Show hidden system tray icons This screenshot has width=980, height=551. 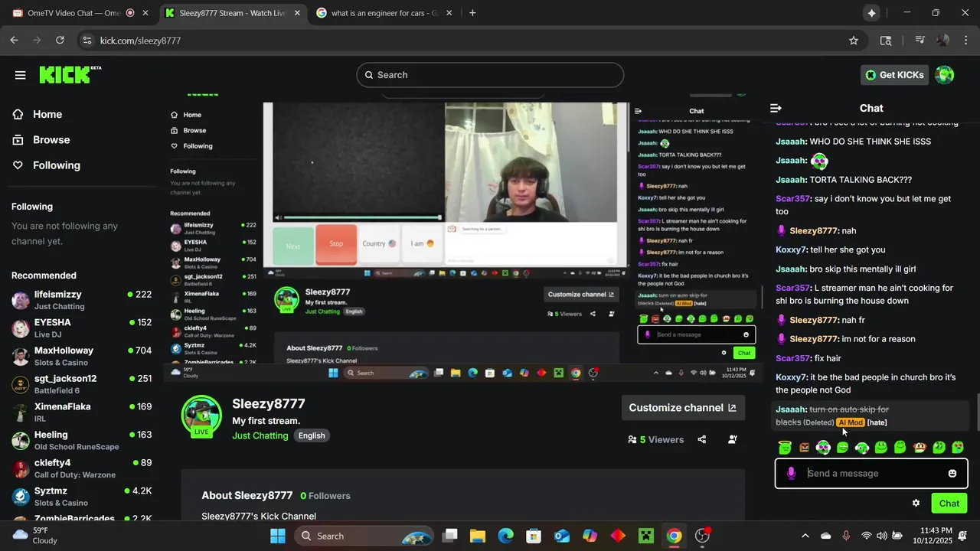click(x=805, y=536)
